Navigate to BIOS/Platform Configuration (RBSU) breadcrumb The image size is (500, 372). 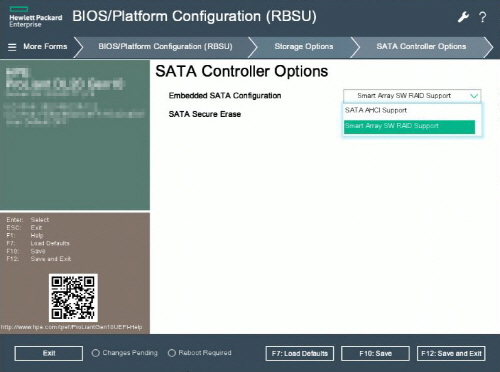click(x=165, y=46)
